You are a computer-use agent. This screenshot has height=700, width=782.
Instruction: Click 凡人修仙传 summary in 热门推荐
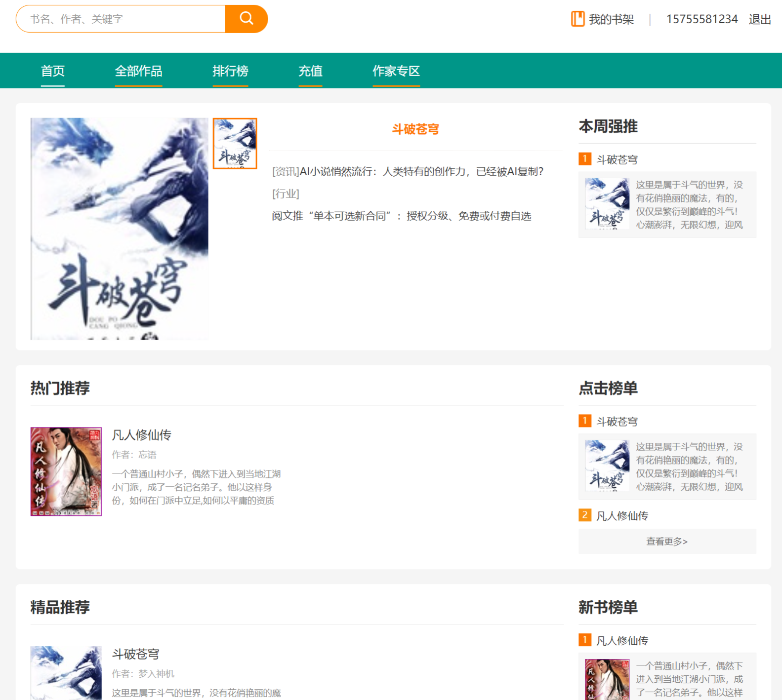coord(197,487)
